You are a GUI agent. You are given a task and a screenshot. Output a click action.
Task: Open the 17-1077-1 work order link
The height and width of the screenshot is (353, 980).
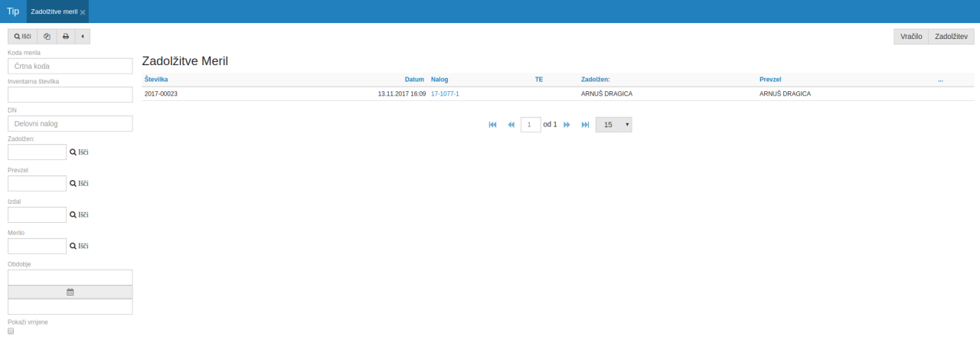coord(445,93)
